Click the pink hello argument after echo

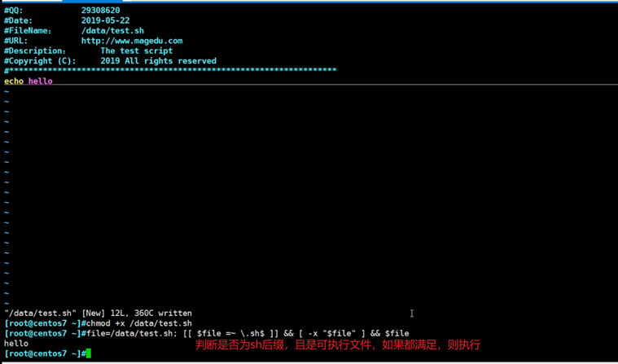click(40, 81)
